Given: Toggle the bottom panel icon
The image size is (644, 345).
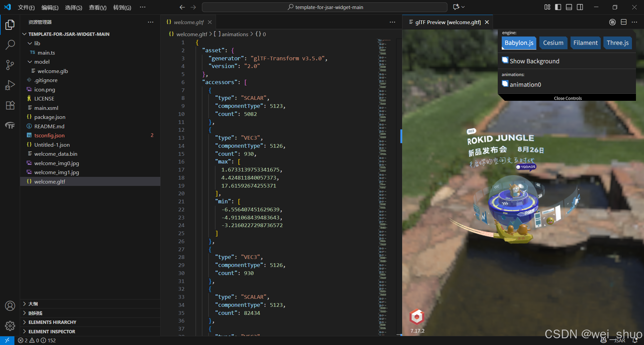Looking at the screenshot, I should click(x=569, y=7).
